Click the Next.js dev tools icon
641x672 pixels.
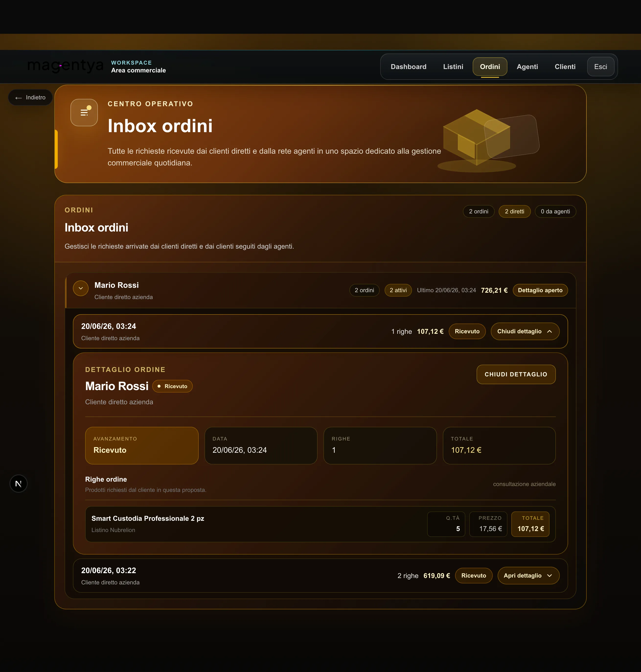coord(18,484)
